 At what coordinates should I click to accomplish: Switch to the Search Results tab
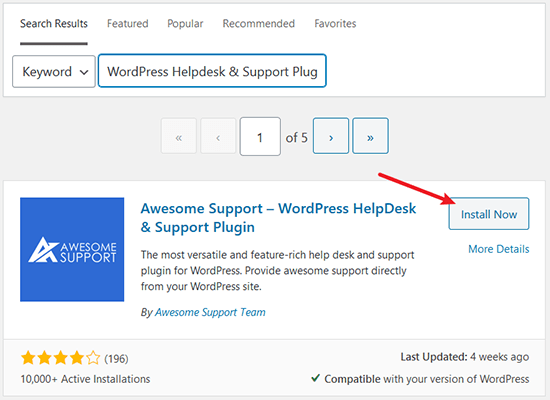54,24
